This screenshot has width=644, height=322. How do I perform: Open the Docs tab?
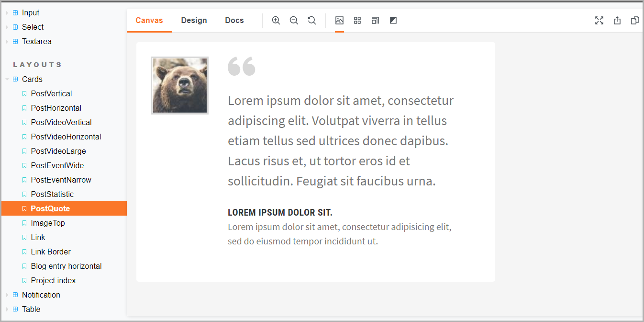[234, 21]
